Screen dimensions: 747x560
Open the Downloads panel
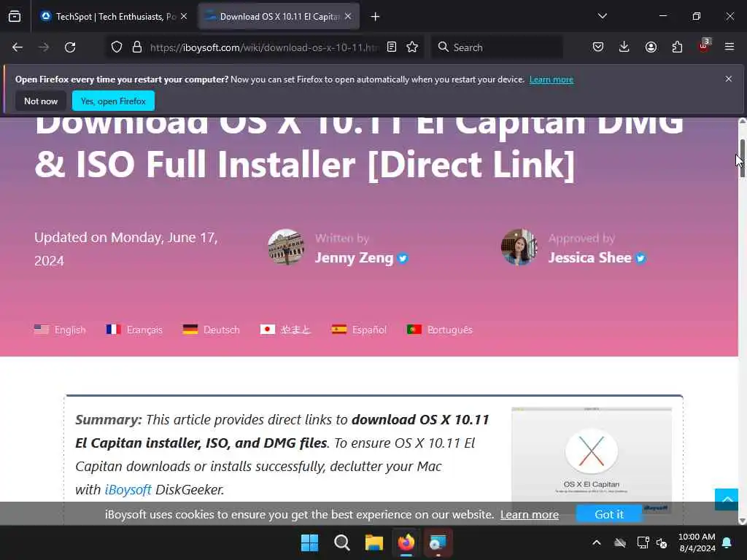[624, 47]
